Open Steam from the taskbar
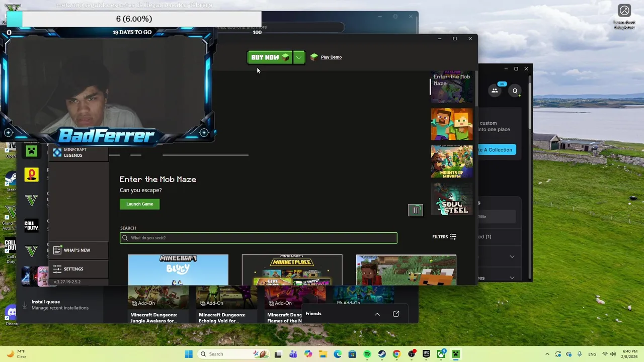Screen dimensions: 644x362 [382, 354]
